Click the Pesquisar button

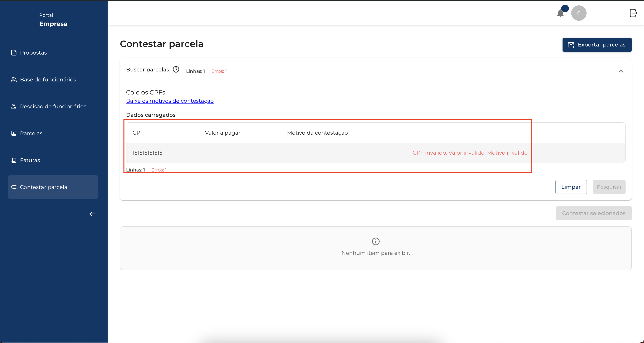pos(609,187)
